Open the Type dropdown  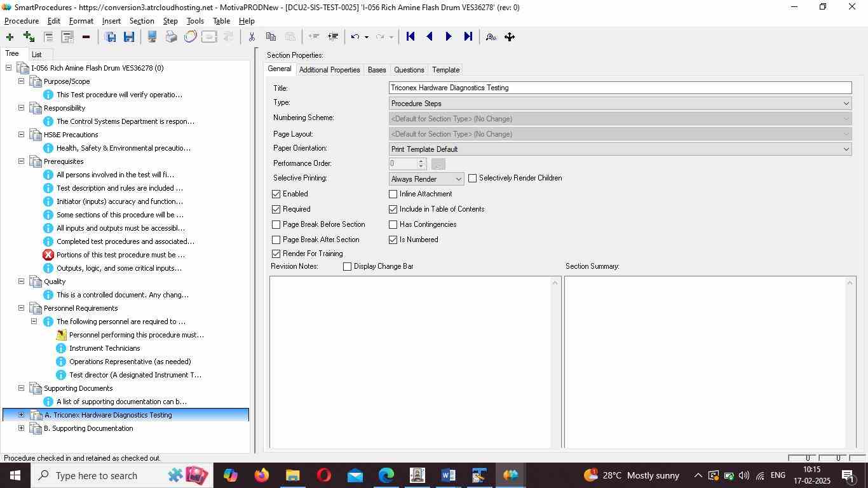tap(620, 104)
